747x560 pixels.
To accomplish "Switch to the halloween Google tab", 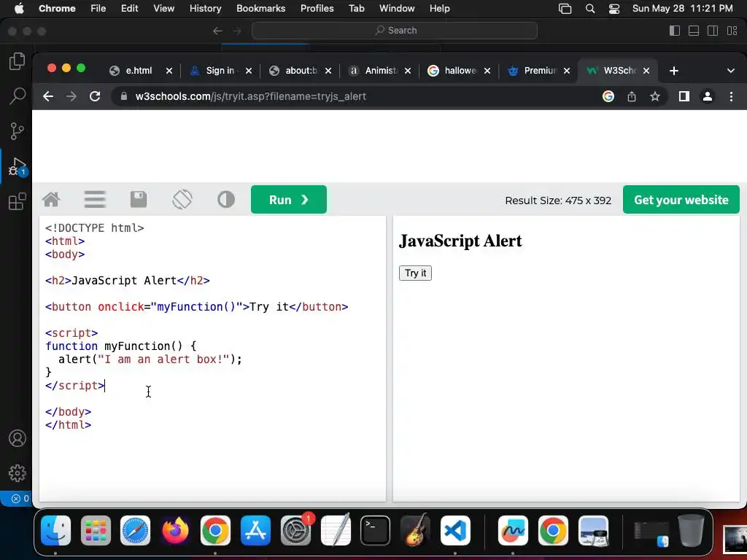I will (460, 71).
